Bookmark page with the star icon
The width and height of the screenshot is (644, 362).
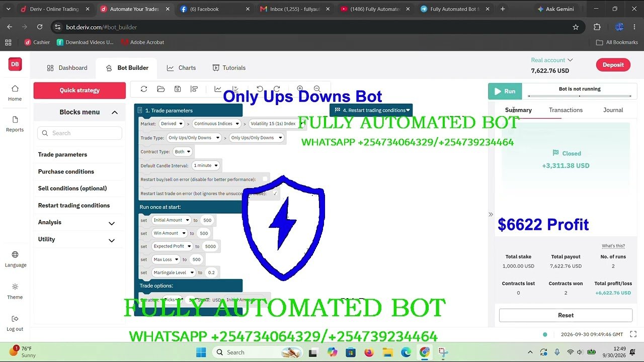[576, 27]
